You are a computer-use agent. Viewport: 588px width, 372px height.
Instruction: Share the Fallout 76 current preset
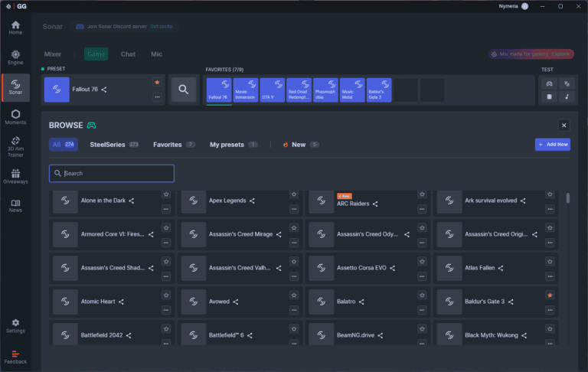[x=104, y=90]
